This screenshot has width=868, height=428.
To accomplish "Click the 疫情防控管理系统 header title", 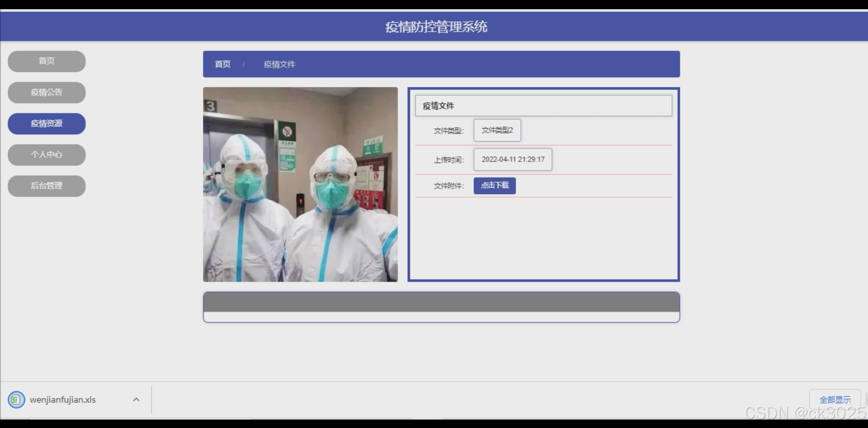I will (x=436, y=27).
